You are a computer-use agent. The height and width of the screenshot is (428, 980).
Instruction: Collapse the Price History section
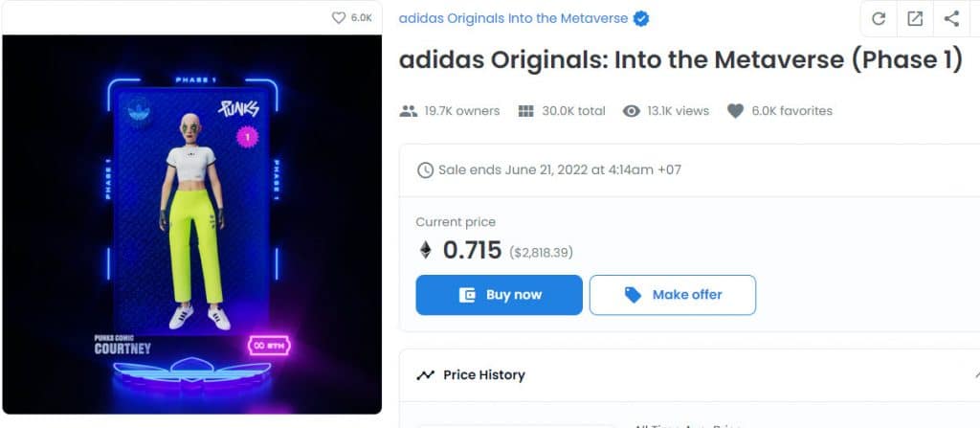coord(975,375)
